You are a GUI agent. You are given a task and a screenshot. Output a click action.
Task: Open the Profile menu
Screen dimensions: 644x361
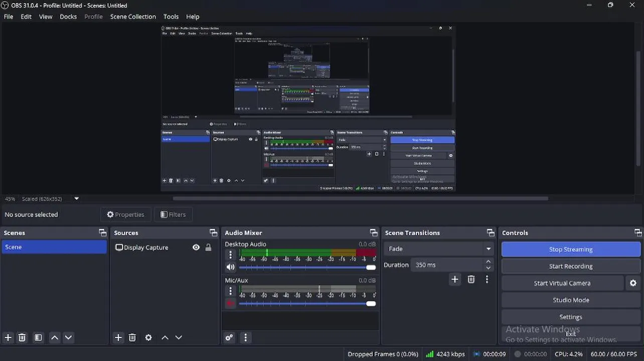93,17
